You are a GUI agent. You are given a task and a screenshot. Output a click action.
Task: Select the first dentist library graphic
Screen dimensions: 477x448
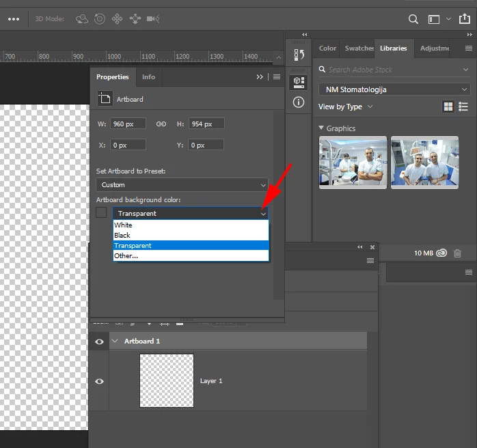click(x=353, y=163)
